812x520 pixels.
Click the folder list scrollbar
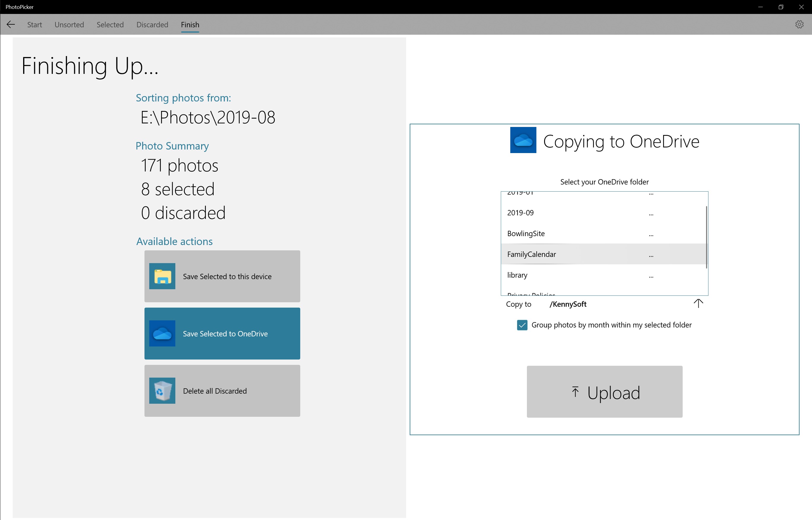[706, 237]
